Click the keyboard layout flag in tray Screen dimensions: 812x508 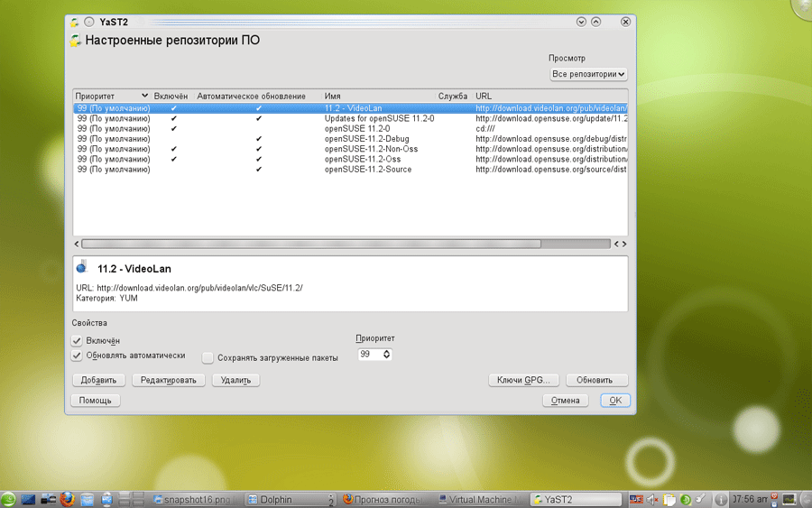point(636,499)
